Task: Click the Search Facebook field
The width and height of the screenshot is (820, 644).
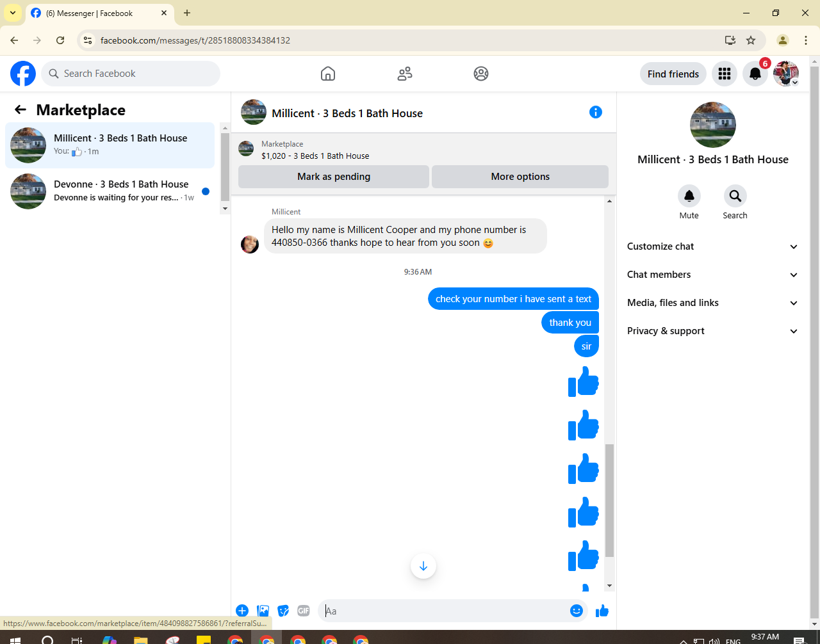Action: pyautogui.click(x=131, y=74)
